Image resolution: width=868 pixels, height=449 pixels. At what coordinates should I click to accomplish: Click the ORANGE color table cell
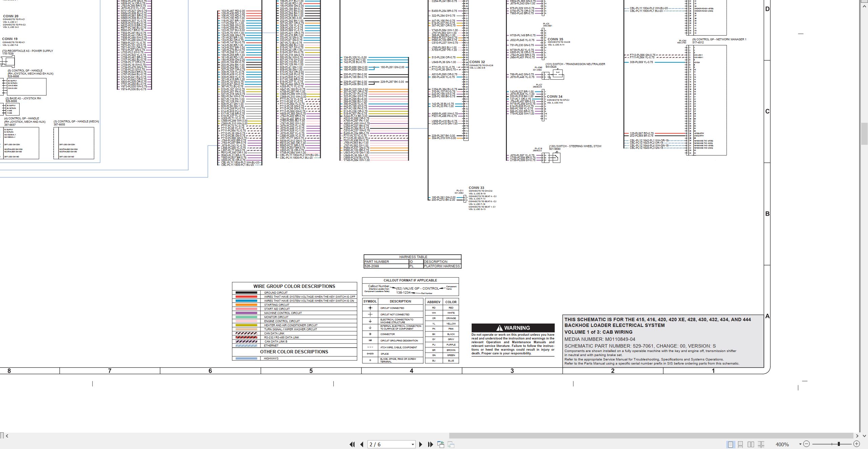451,318
